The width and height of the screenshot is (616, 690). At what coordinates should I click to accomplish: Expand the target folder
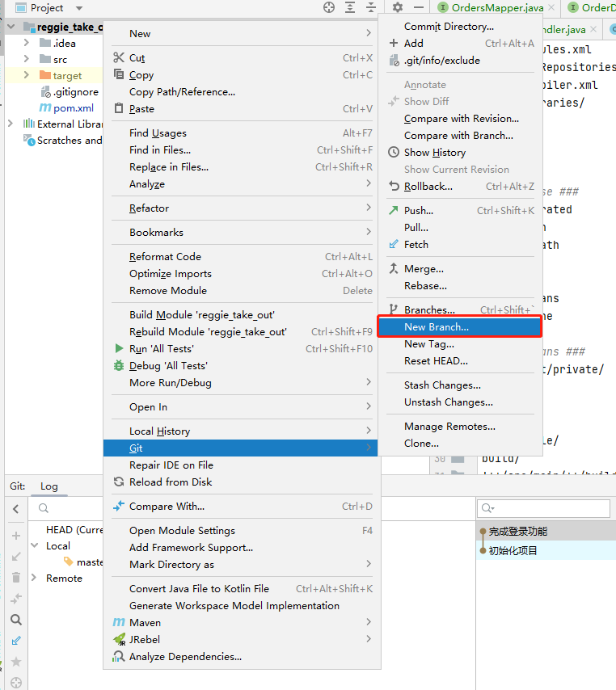(27, 75)
